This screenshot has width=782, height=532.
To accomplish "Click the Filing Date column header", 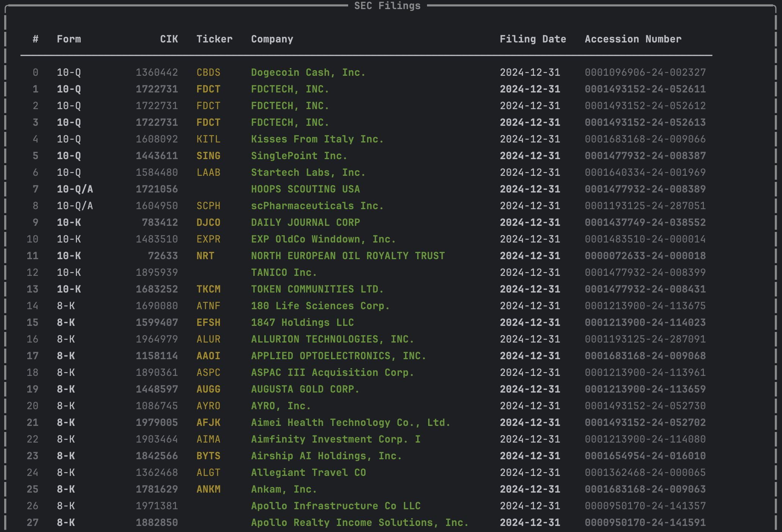I will [x=532, y=39].
